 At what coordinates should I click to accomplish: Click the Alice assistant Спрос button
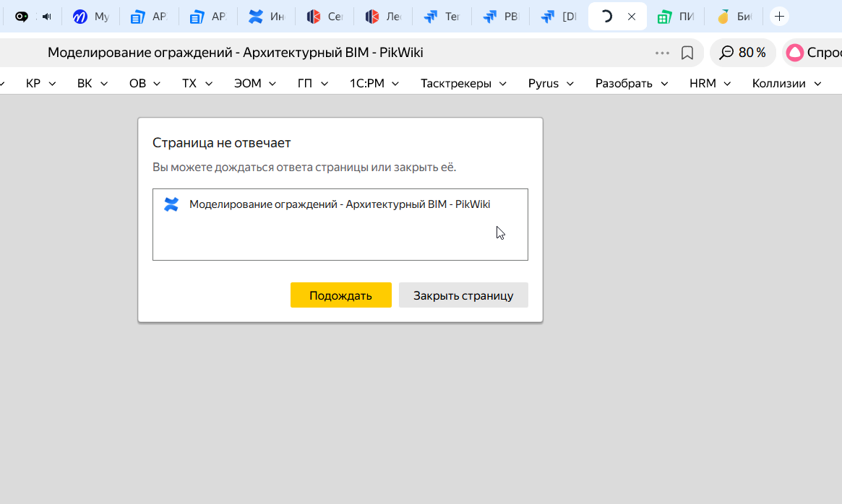812,53
